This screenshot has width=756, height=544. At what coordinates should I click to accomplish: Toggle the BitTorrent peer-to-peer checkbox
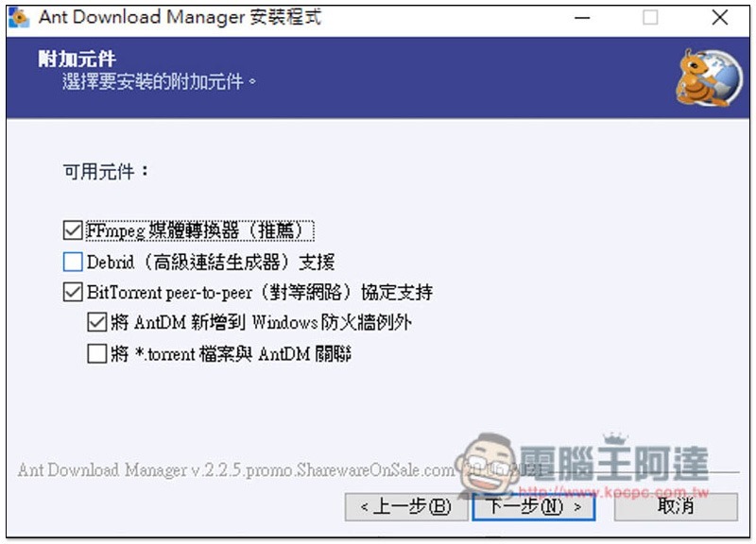click(x=73, y=293)
